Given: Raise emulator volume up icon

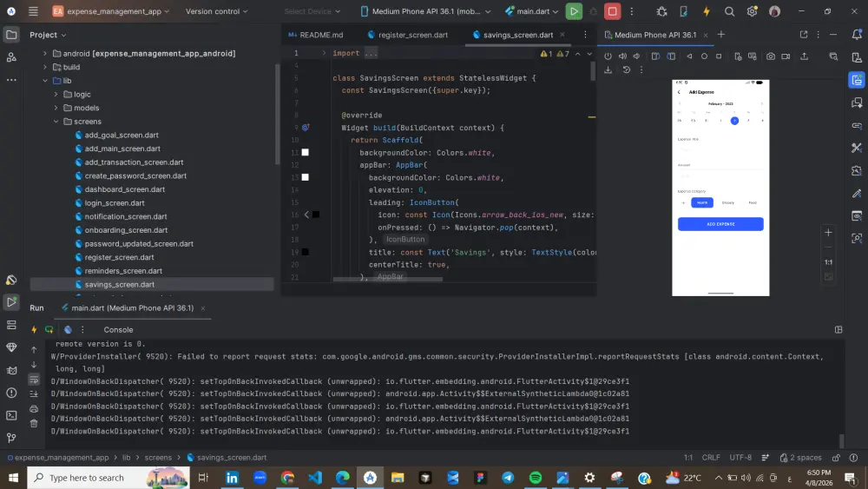Looking at the screenshot, I should click(622, 56).
